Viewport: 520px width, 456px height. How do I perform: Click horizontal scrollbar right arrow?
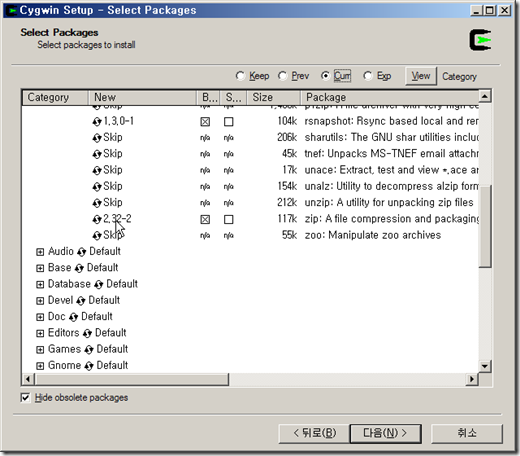click(472, 379)
